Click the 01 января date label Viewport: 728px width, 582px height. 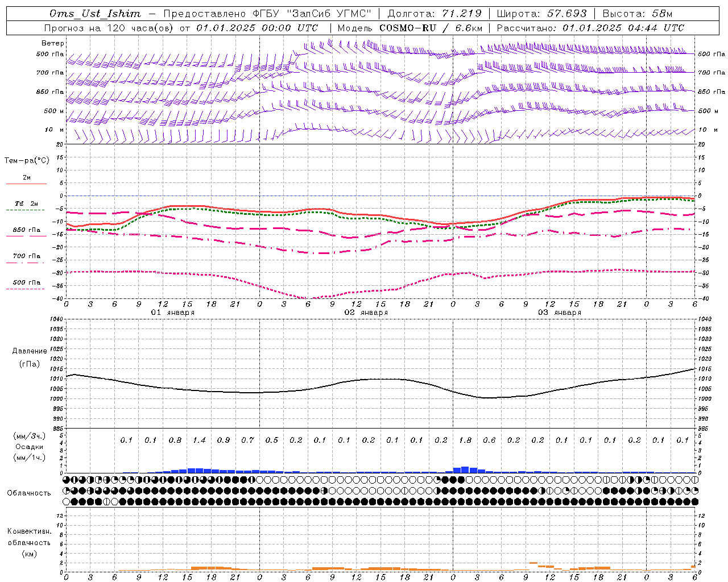pos(173,313)
